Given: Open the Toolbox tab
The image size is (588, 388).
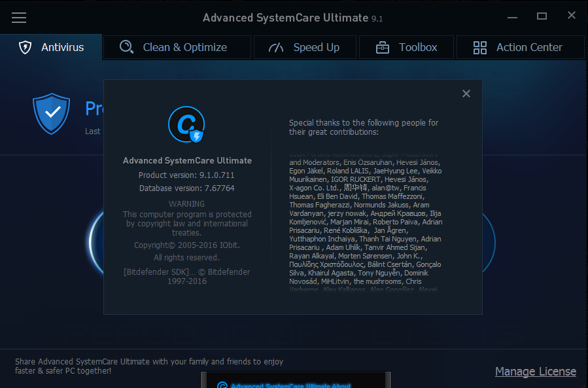Looking at the screenshot, I should [407, 47].
